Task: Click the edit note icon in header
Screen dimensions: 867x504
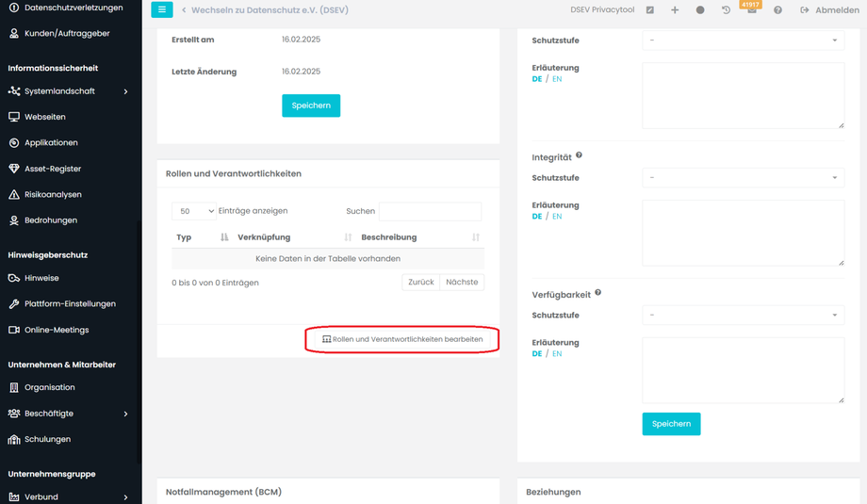Action: (650, 10)
